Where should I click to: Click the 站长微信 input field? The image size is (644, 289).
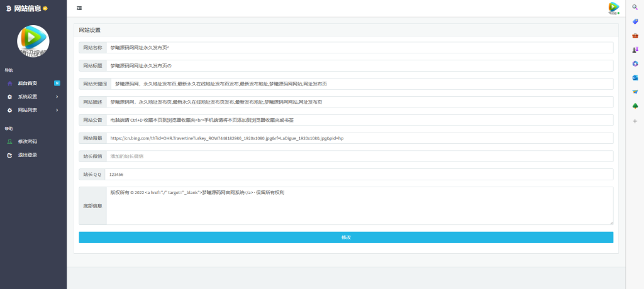(359, 156)
